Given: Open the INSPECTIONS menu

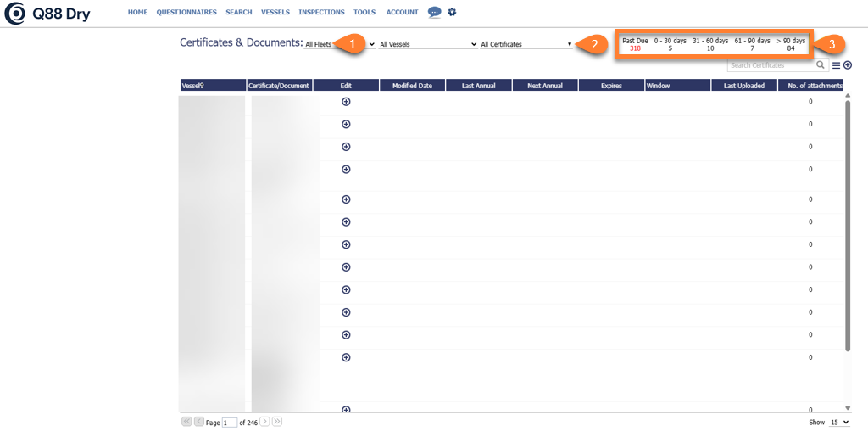Looking at the screenshot, I should coord(321,13).
